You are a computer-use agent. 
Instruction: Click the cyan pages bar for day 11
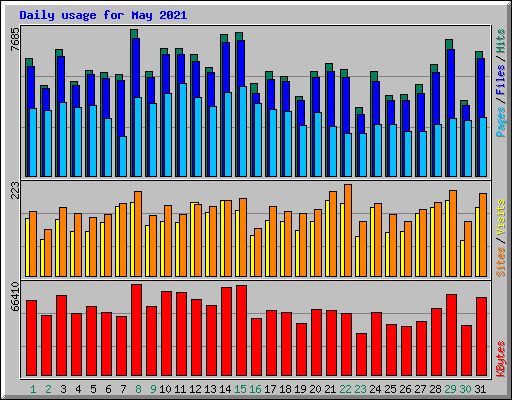183,130
